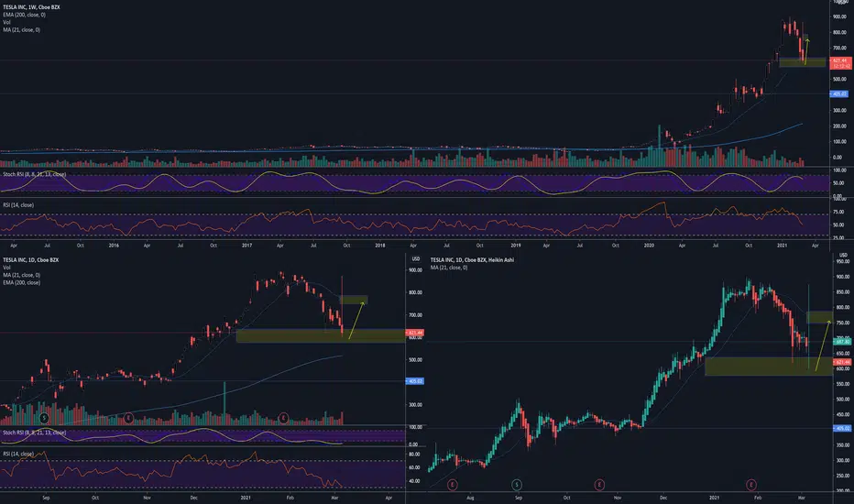
Task: Select the 'MA (21, close, 0)' legend in the bottom-left daily chart
Action: 22,275
